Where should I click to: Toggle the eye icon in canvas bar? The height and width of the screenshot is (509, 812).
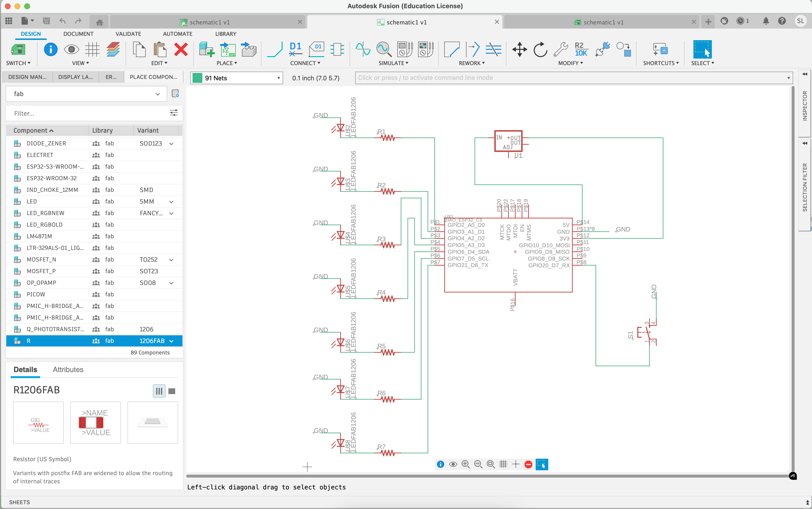click(453, 464)
